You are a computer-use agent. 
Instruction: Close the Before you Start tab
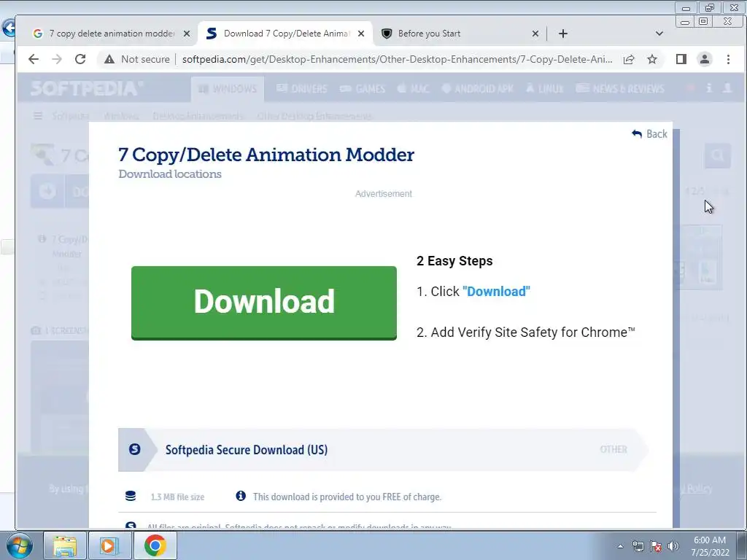(535, 34)
